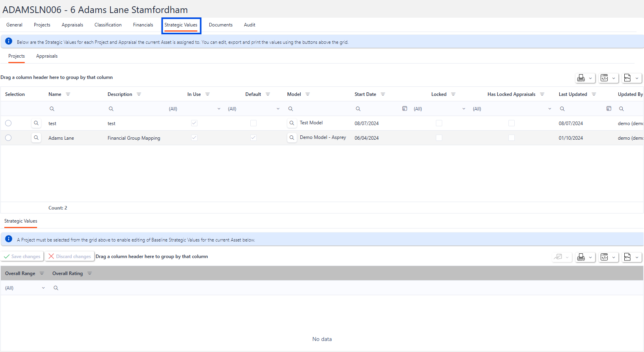Expand the Locked column filter dropdown
The image size is (644, 352).
pos(463,109)
